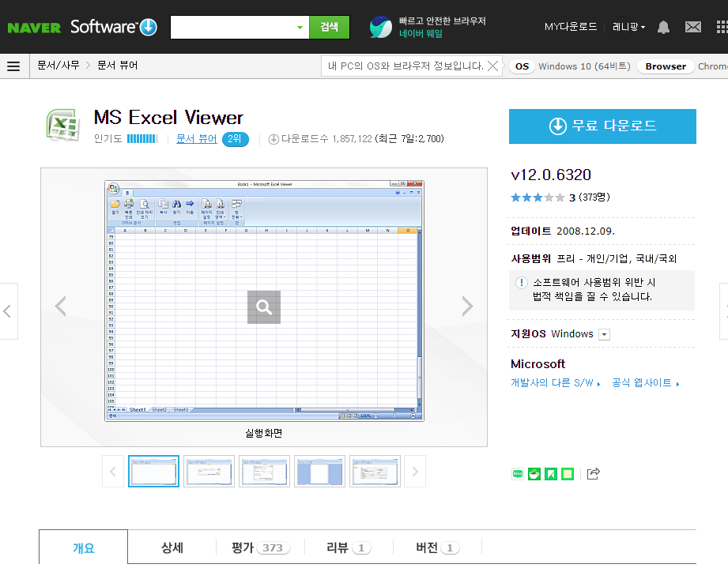Open the mail envelope icon
The image size is (728, 583).
692,28
